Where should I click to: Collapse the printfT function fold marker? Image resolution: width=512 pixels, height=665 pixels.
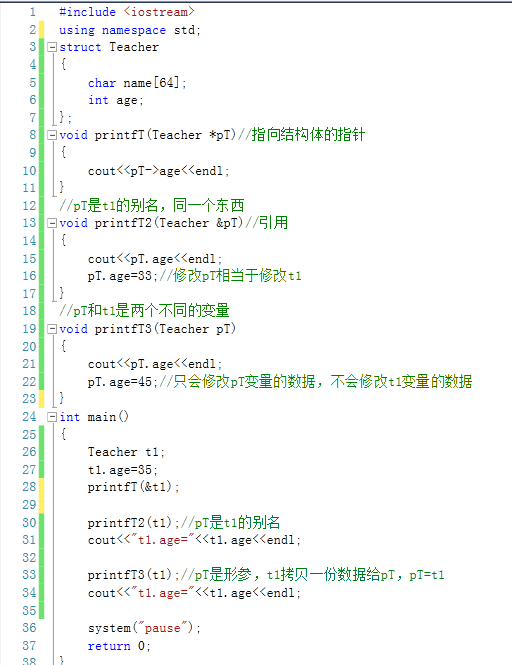[x=52, y=135]
